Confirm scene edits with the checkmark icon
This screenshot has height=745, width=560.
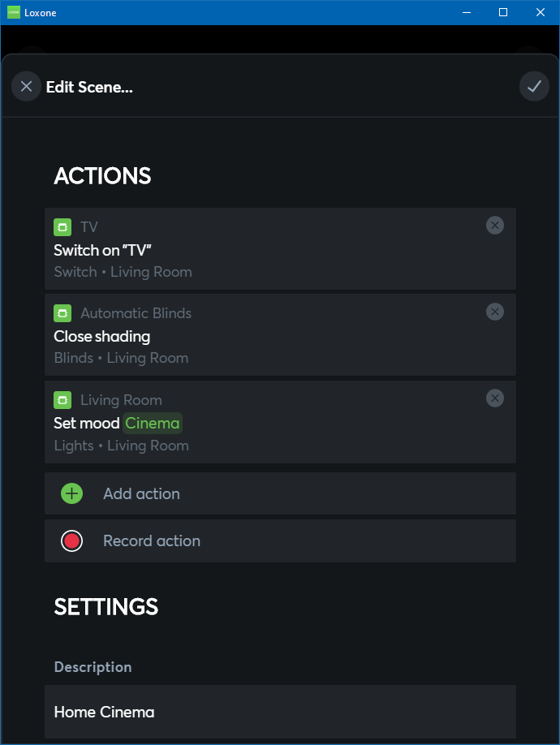pos(534,86)
